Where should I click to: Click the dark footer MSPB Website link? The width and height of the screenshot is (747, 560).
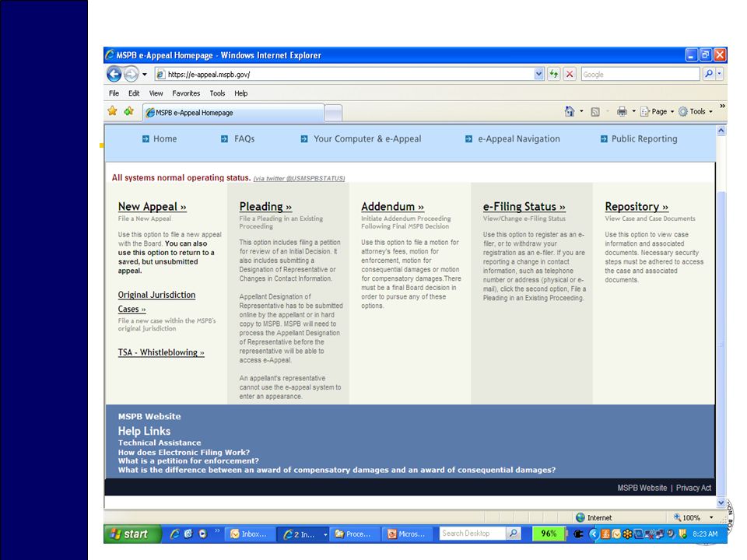642,488
